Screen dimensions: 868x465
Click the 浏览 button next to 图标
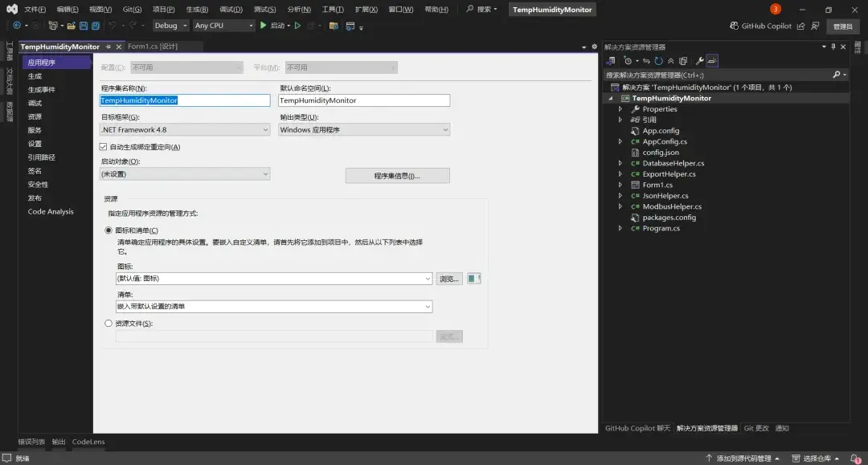(x=448, y=278)
